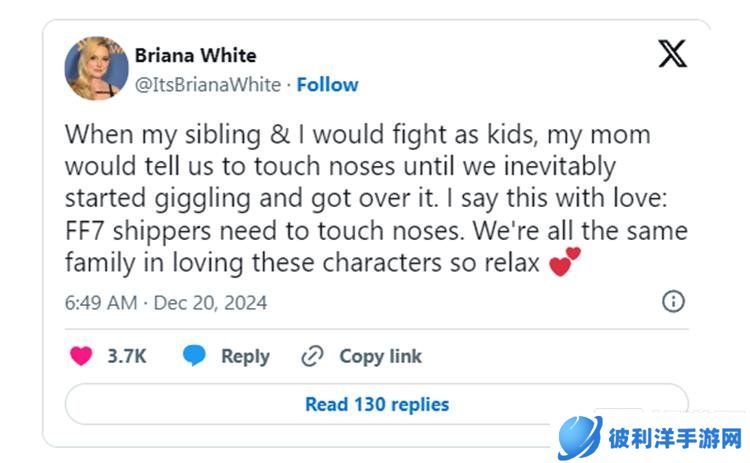The height and width of the screenshot is (463, 750).
Task: Click the chain link copy icon
Action: 313,356
